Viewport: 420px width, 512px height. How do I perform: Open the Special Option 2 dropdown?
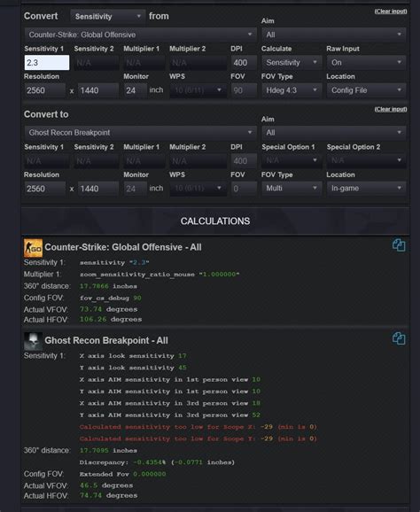point(366,160)
